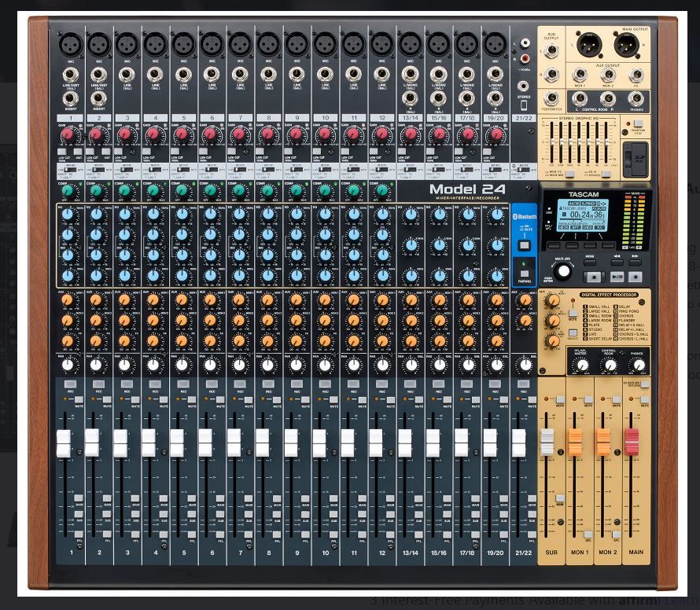Click the Bluetooth PAIRING button
The height and width of the screenshot is (610, 700).
[525, 274]
